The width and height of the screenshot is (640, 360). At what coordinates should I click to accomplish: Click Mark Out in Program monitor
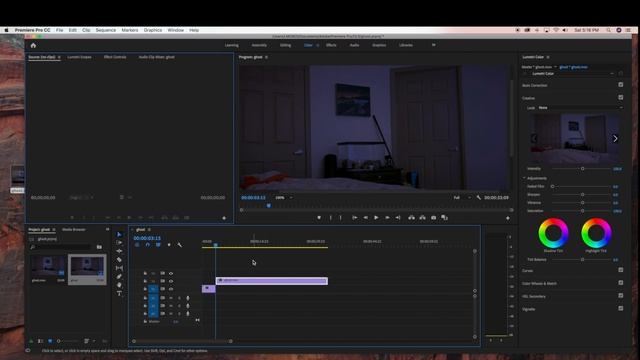pos(341,218)
